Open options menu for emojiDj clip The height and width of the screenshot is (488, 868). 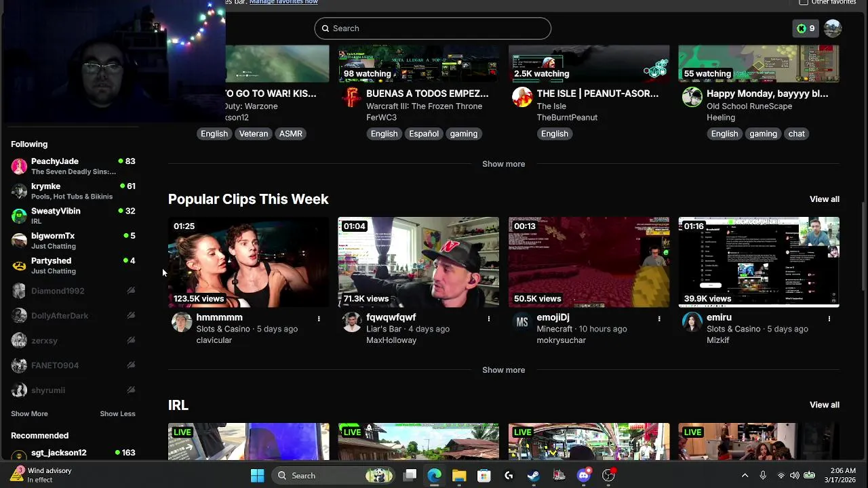tap(659, 318)
